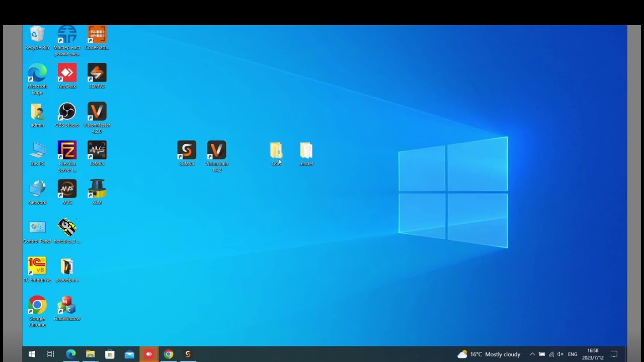
Task: Select the Network desktop icon
Action: coord(37,192)
